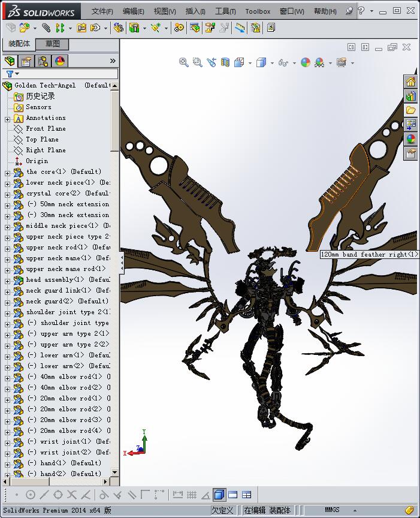Click the Zoom to Area icon

click(x=198, y=62)
